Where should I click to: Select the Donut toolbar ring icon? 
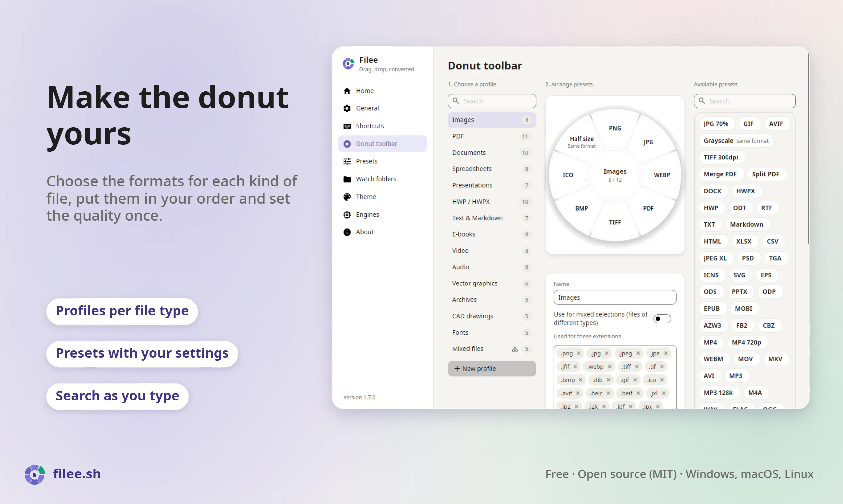[347, 144]
